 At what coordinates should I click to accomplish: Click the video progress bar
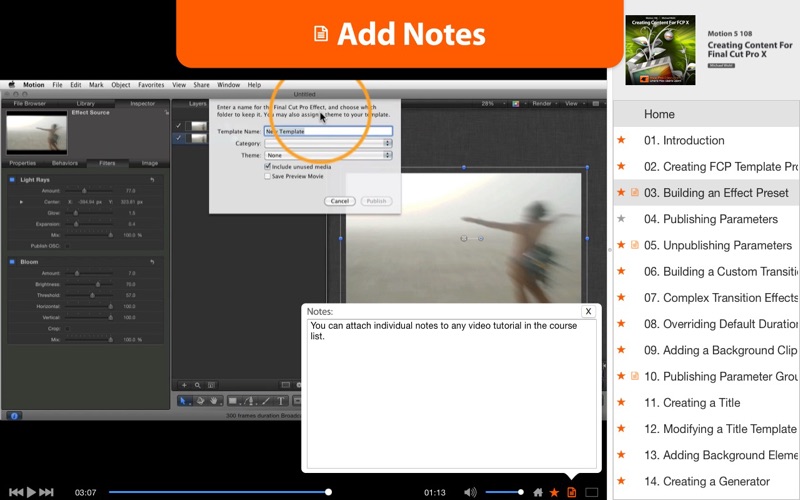coord(220,492)
